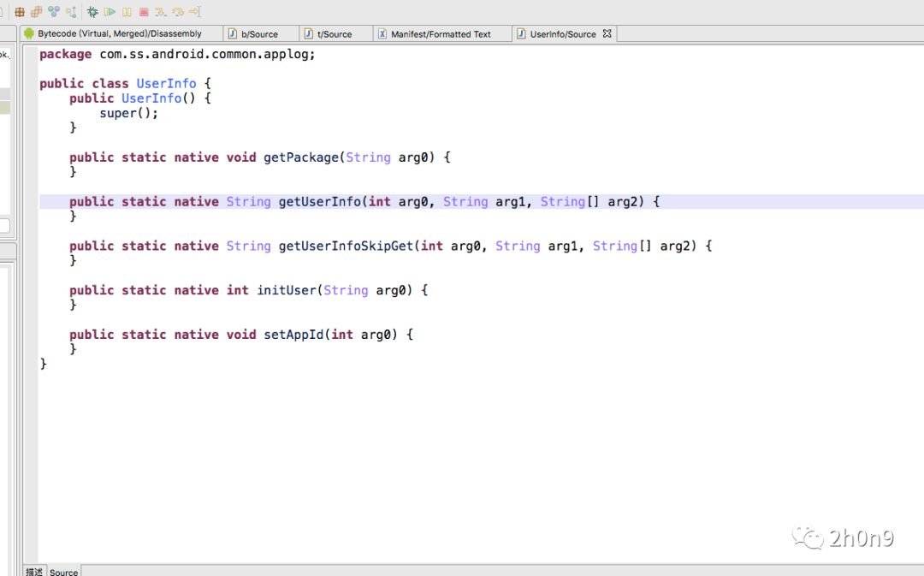This screenshot has width=924, height=576.
Task: Click the int return type of initUser
Action: pos(238,290)
